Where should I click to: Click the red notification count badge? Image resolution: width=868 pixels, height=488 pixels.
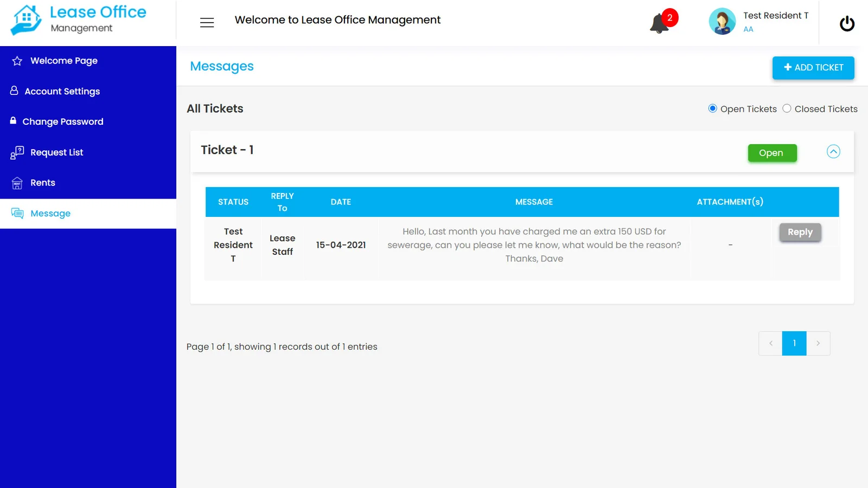coord(670,17)
